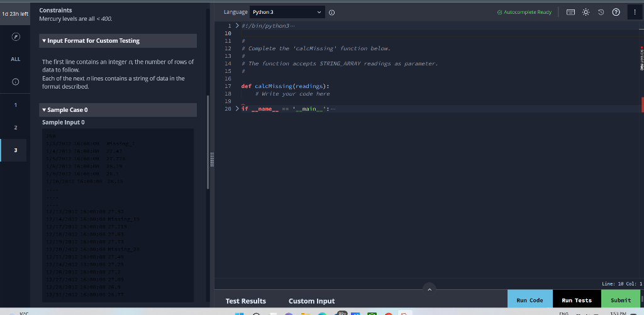Click the 1d 23h left timer
644x315 pixels.
click(x=15, y=14)
